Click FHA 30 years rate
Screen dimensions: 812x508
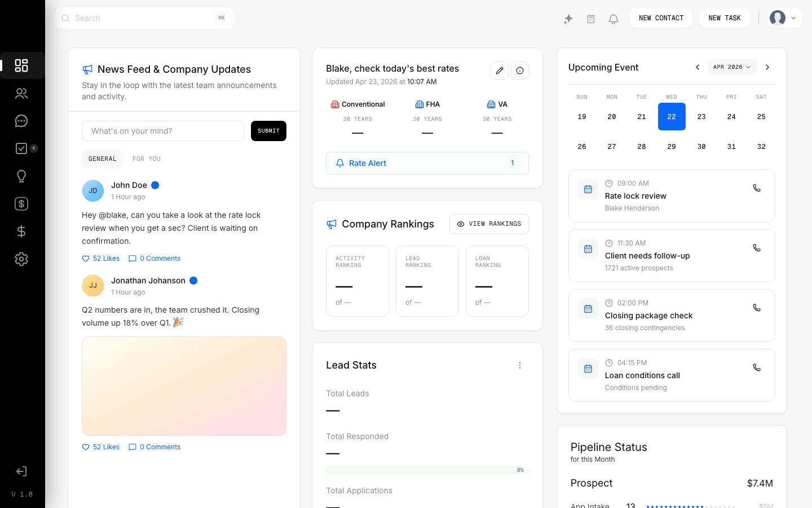427,119
